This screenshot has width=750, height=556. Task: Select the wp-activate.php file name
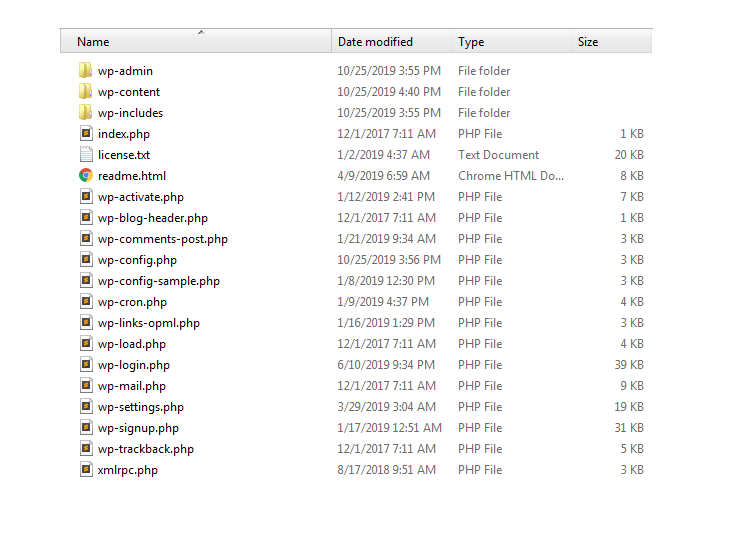pos(141,197)
